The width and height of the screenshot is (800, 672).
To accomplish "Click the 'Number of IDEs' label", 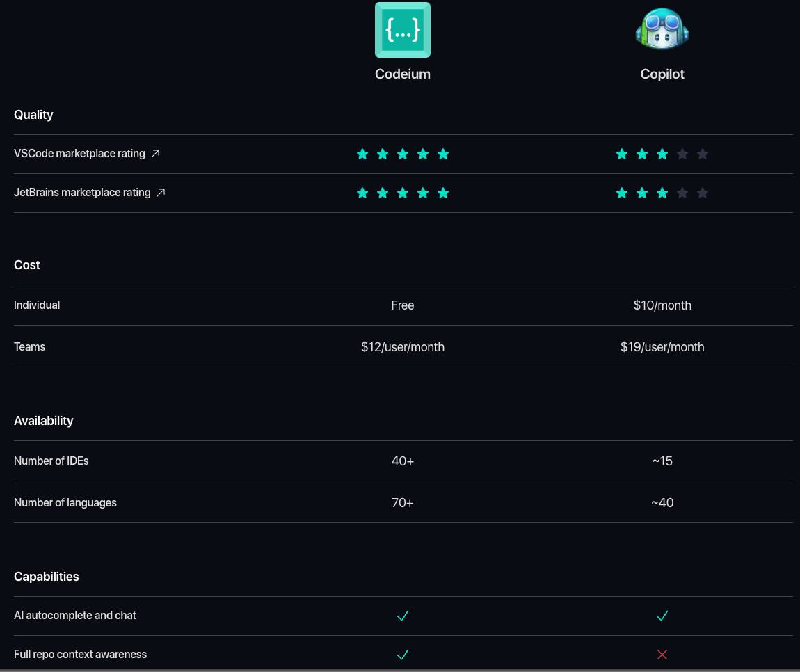I will pyautogui.click(x=51, y=461).
